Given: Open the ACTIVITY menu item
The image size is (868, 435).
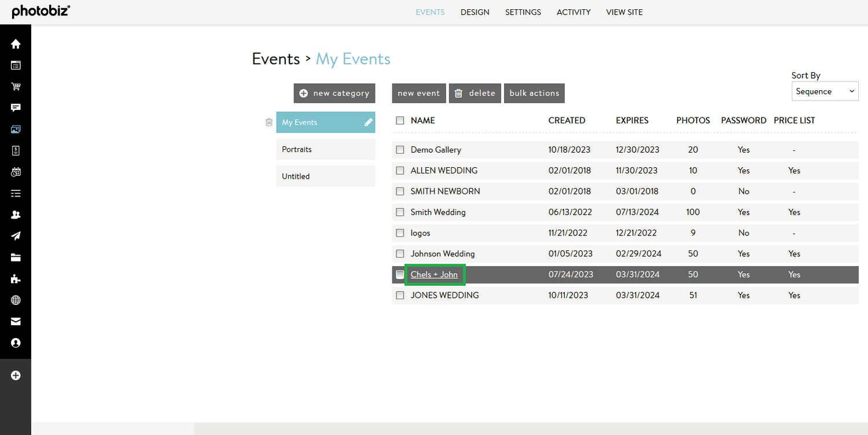Looking at the screenshot, I should click(573, 12).
